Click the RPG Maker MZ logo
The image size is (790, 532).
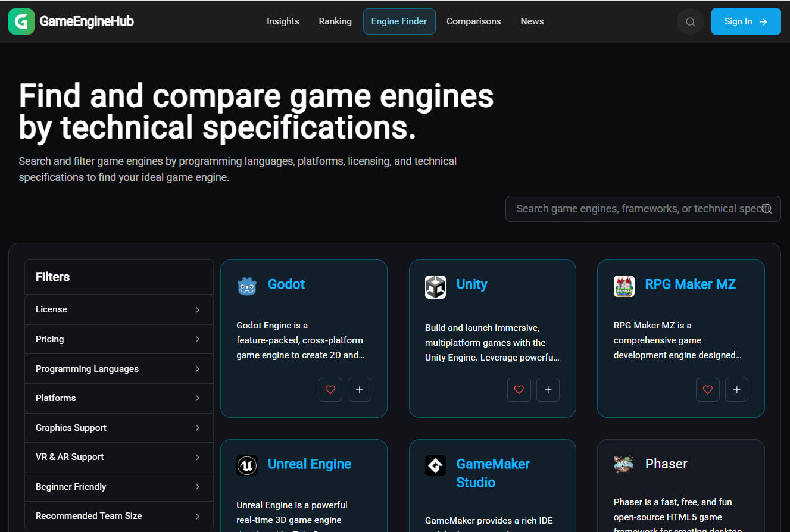624,286
